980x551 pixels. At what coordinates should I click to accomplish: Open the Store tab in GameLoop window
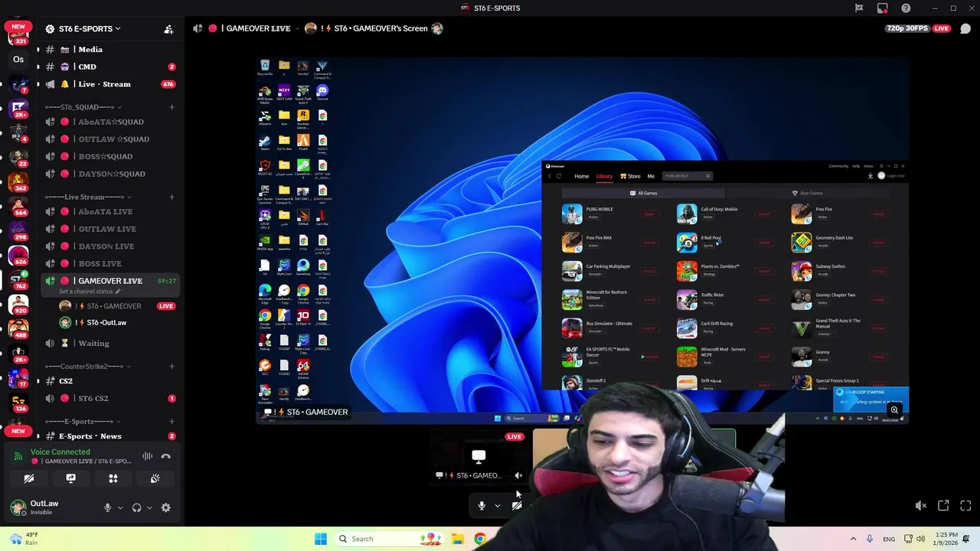(x=631, y=176)
